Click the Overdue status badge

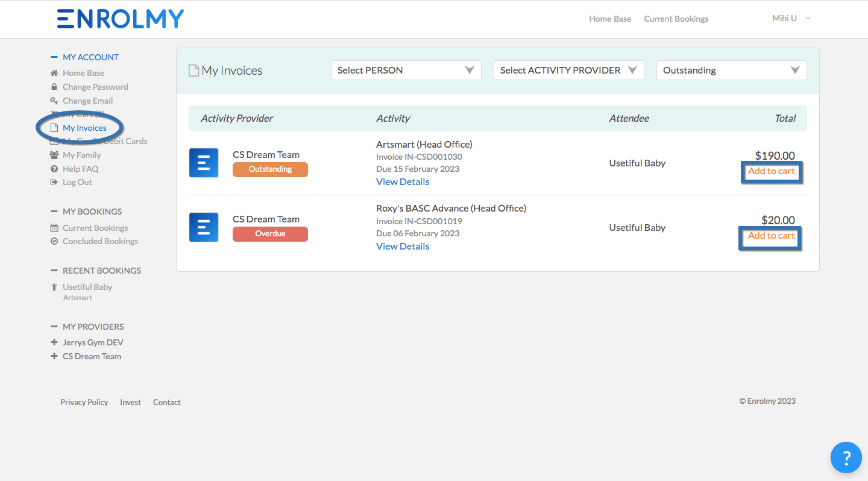[x=270, y=234]
